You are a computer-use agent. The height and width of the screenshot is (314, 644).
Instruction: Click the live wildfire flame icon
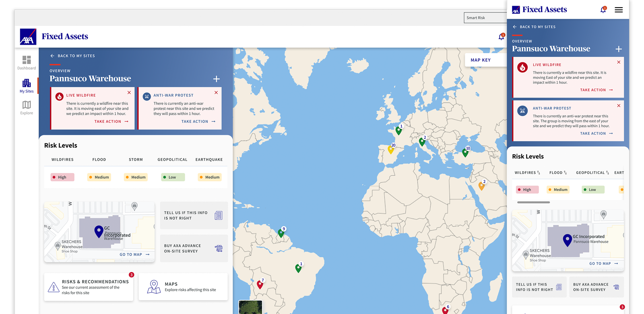point(59,96)
